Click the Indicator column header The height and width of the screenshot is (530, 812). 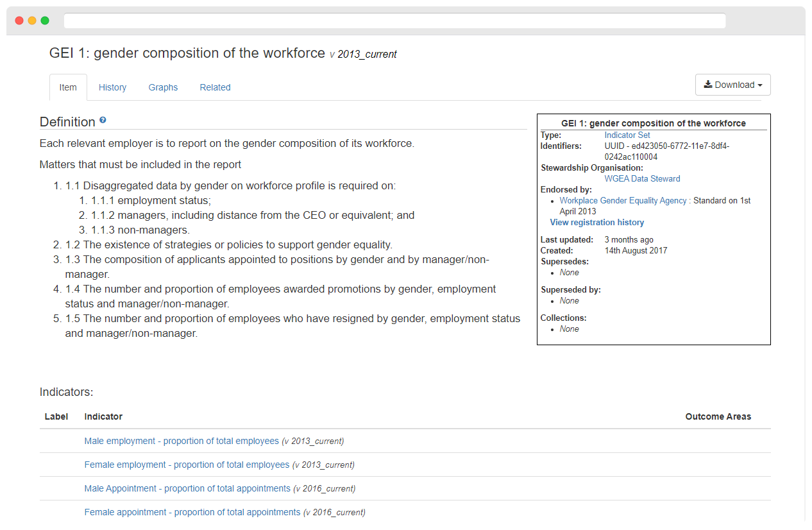pyautogui.click(x=103, y=417)
